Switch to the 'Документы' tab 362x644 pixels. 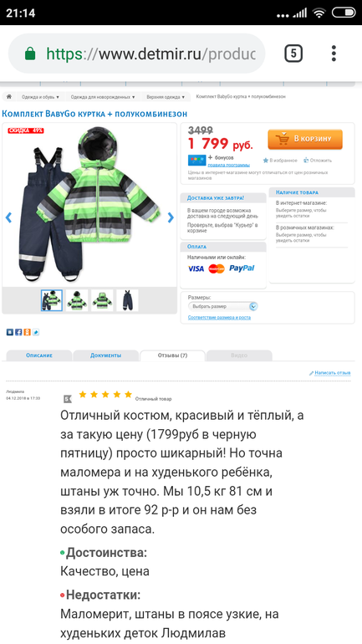click(106, 355)
